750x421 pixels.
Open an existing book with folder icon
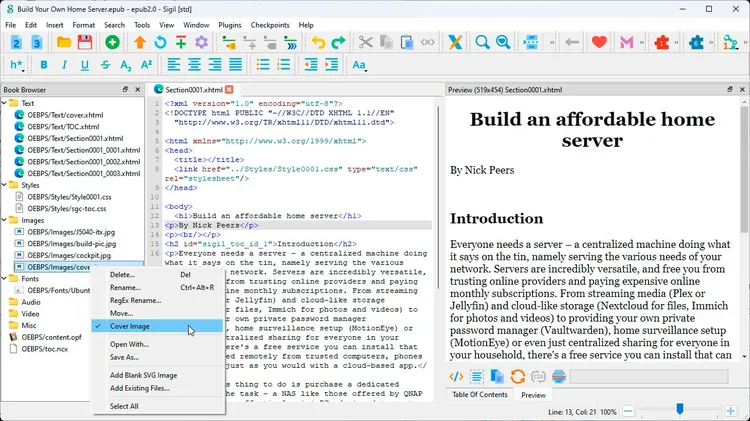[64, 43]
